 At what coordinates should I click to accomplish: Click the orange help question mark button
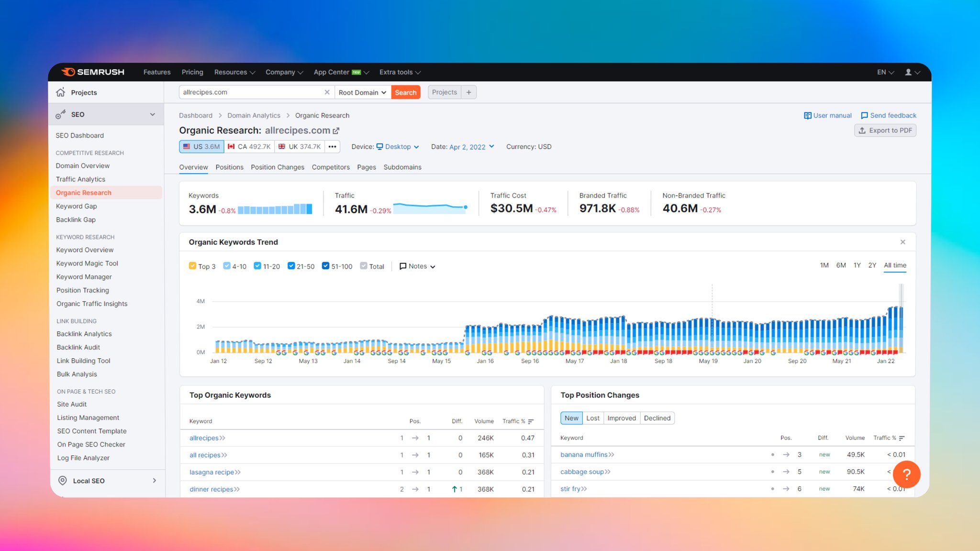906,474
